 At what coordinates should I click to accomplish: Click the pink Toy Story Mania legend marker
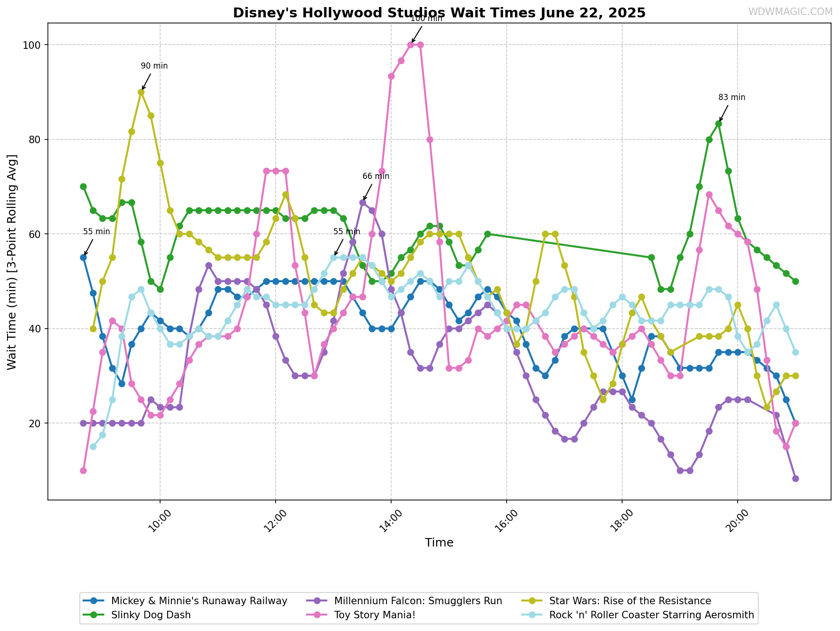[x=316, y=615]
